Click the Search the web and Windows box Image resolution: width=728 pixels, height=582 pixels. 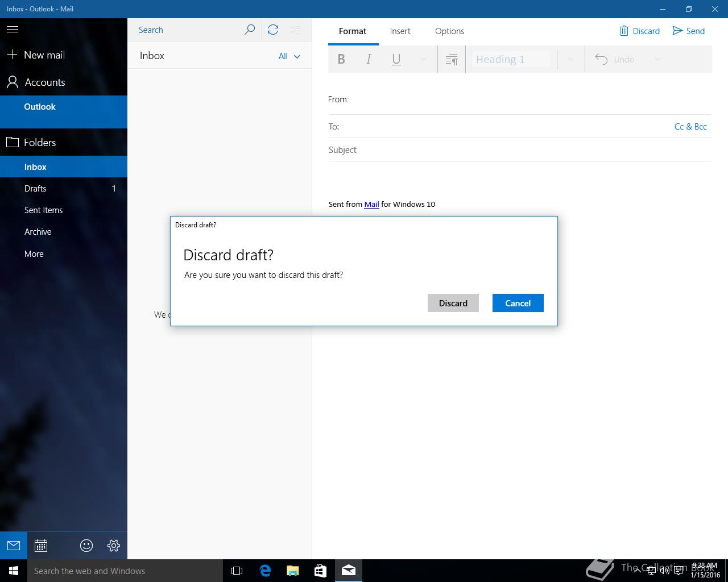coord(125,571)
